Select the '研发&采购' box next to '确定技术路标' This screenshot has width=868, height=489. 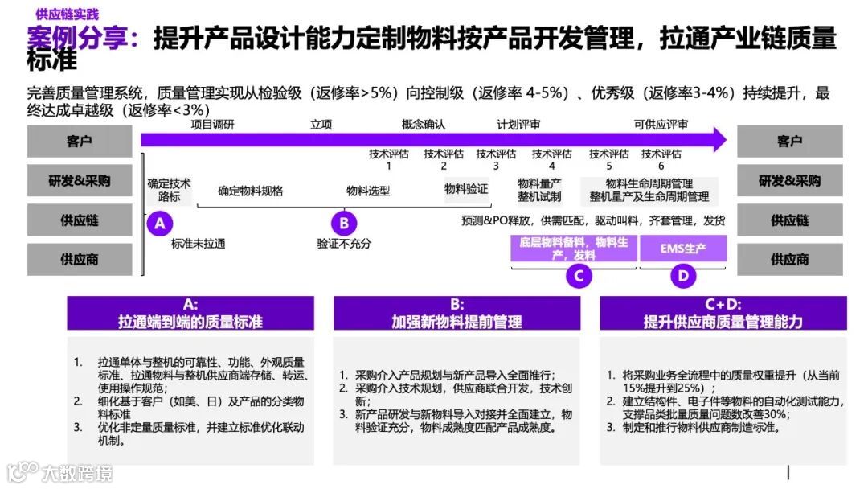pyautogui.click(x=79, y=180)
